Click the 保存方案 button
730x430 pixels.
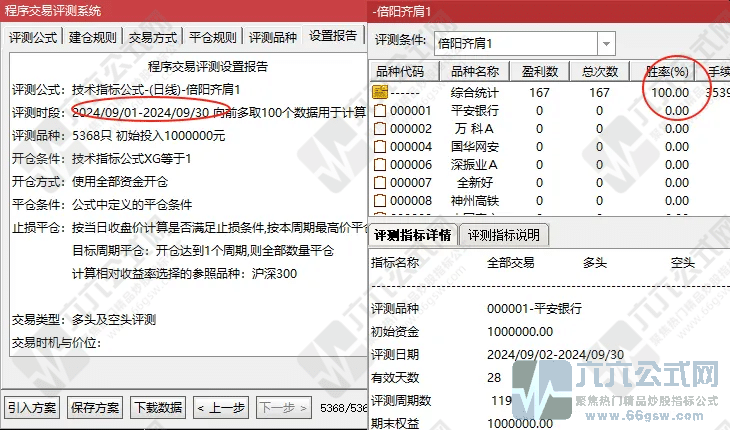(95, 408)
